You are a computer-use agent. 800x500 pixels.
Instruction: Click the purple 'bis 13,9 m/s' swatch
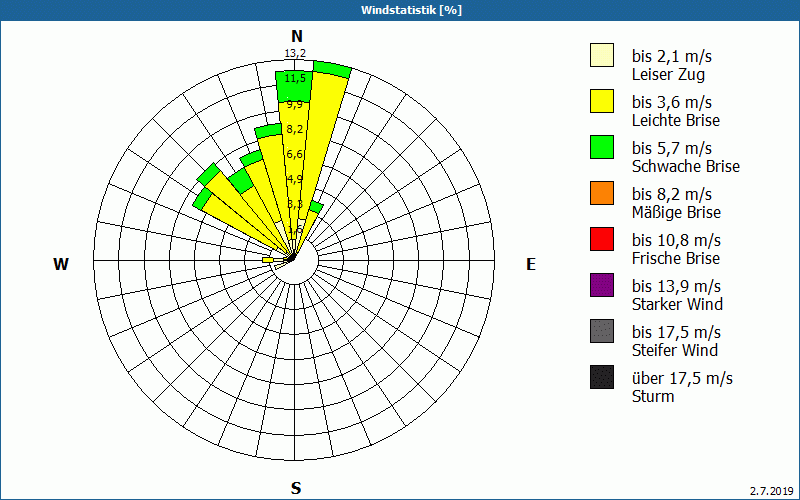tap(602, 285)
